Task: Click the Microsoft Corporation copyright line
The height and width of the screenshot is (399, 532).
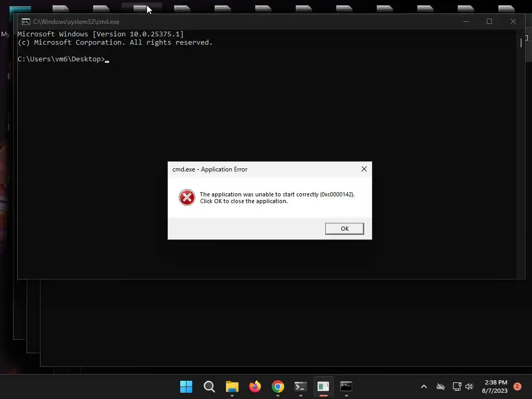Action: 115,43
